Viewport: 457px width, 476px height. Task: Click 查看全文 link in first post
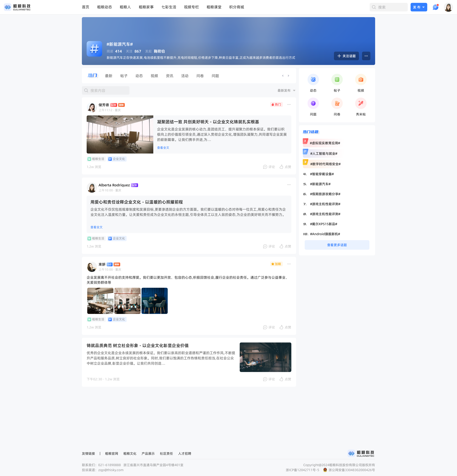163,148
